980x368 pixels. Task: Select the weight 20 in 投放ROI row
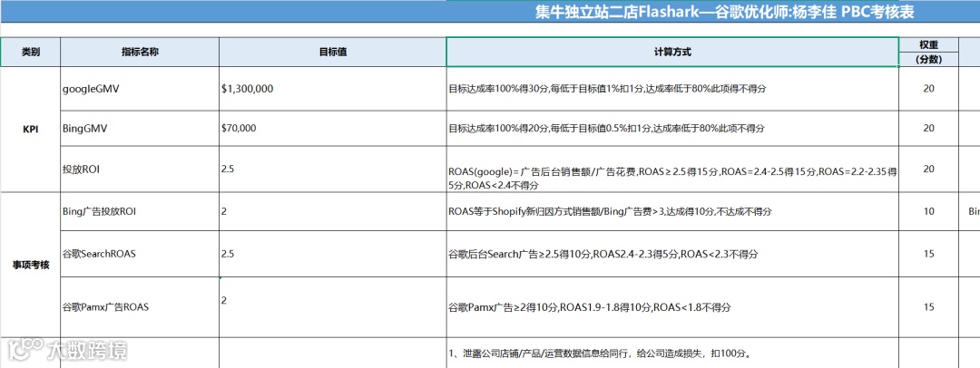point(929,169)
